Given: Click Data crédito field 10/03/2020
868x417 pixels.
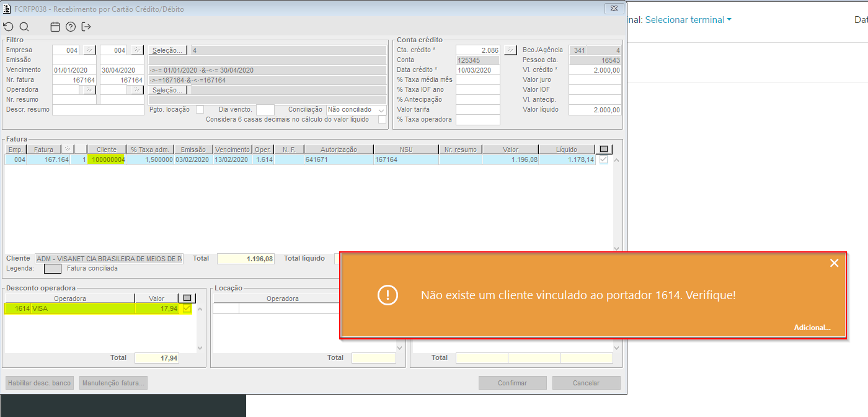Looking at the screenshot, I should click(x=478, y=70).
